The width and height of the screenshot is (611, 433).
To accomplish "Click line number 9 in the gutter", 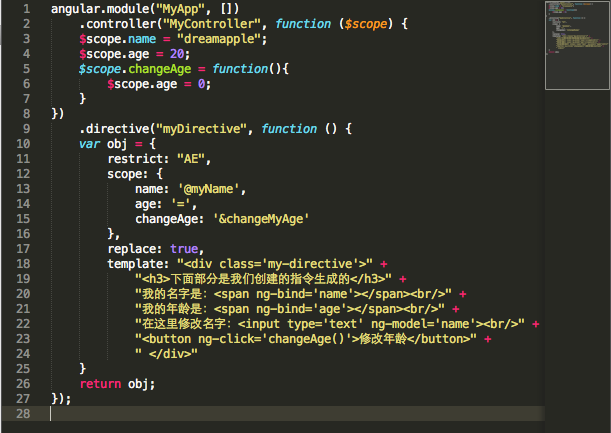I will pyautogui.click(x=26, y=128).
